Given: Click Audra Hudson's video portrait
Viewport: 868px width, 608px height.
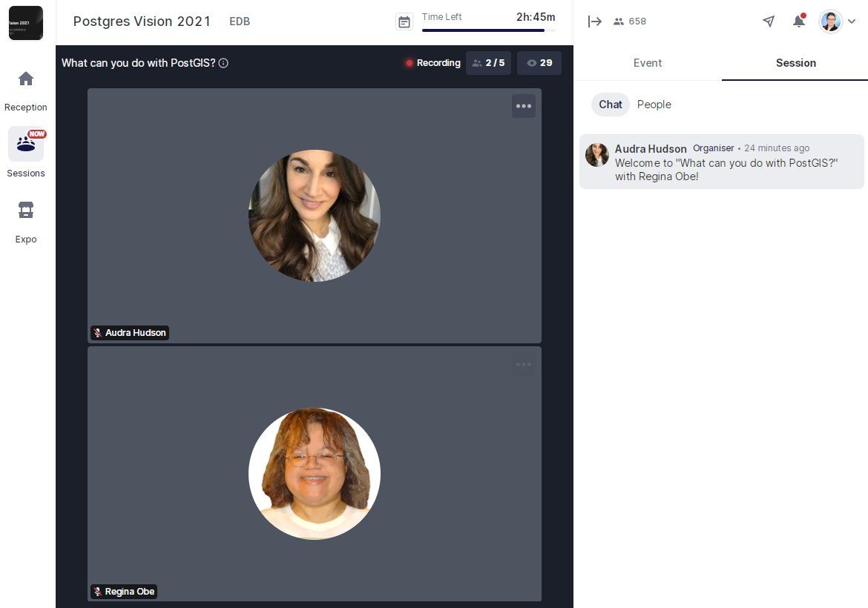Looking at the screenshot, I should point(315,216).
